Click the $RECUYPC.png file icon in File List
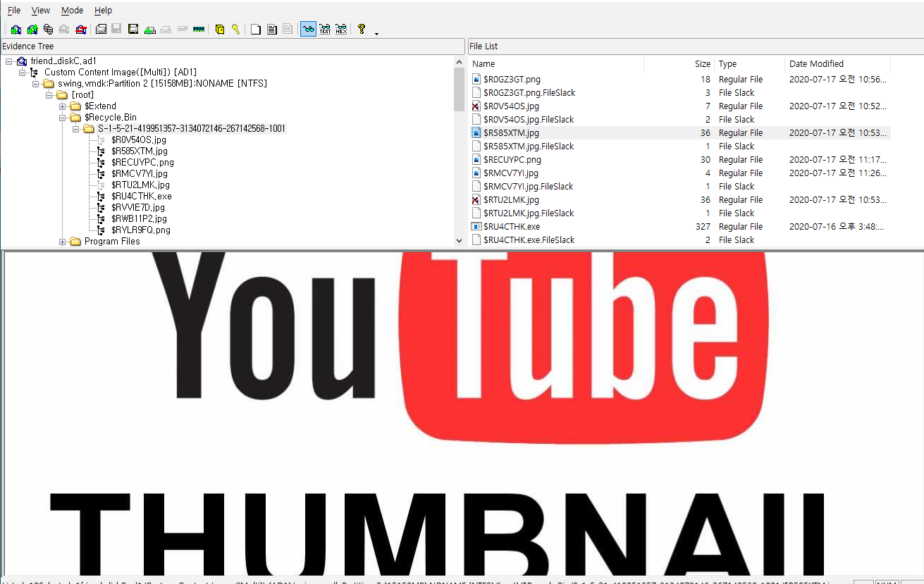This screenshot has height=584, width=924. click(476, 160)
